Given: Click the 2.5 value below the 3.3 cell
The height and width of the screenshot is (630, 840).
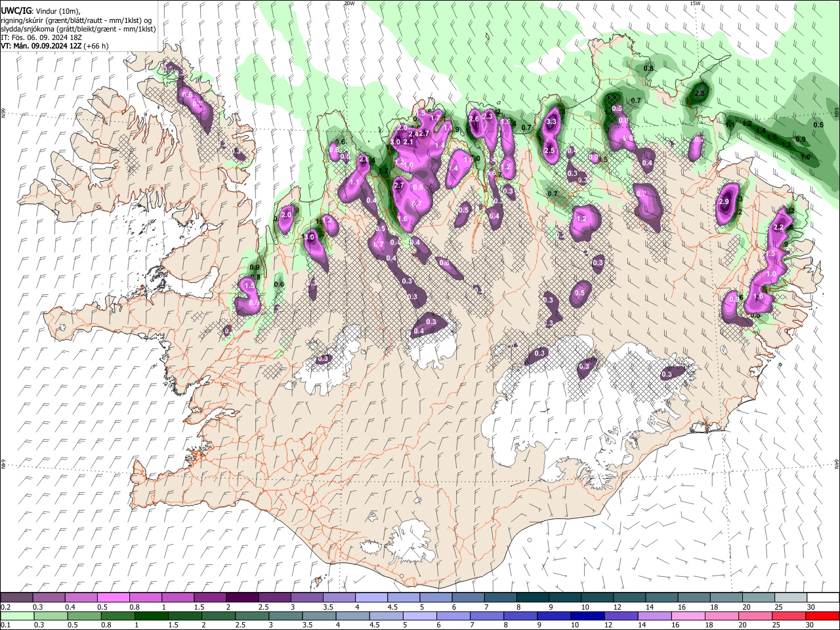Looking at the screenshot, I should [x=549, y=151].
